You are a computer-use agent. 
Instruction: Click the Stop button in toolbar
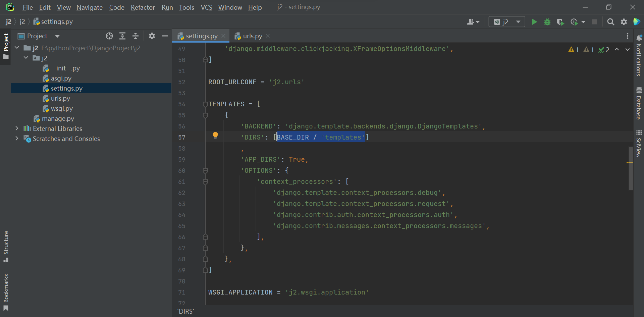[594, 22]
